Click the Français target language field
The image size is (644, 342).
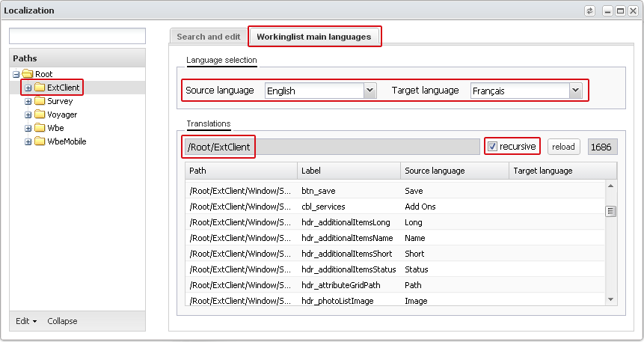(x=521, y=91)
